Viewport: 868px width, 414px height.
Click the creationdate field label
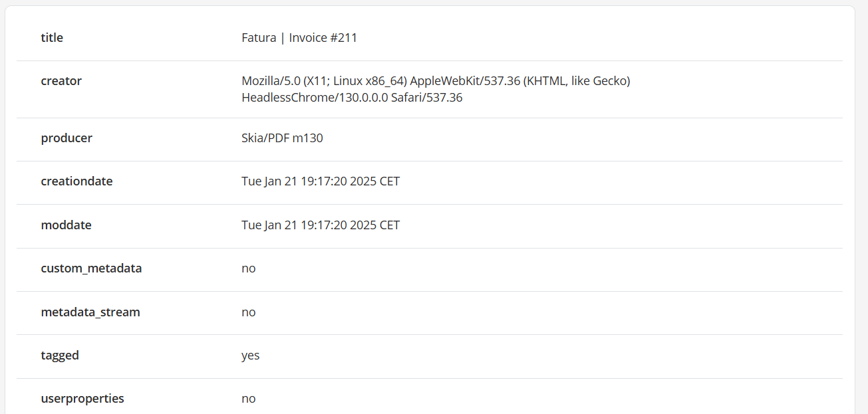pyautogui.click(x=76, y=181)
